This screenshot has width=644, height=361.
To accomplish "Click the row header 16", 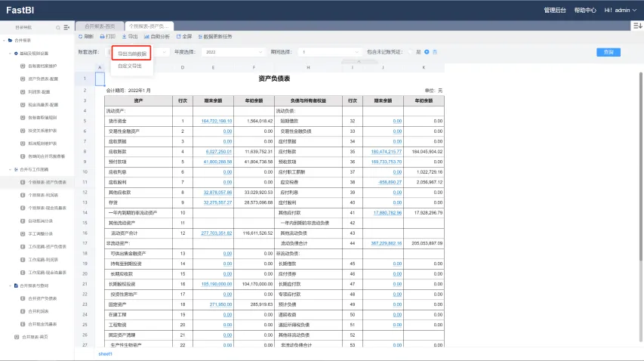I will [x=85, y=233].
